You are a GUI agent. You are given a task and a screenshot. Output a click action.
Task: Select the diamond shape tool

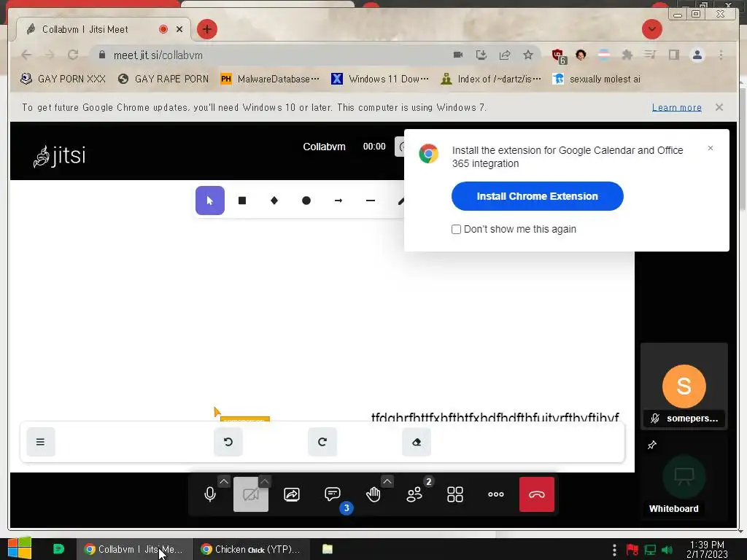tap(274, 201)
